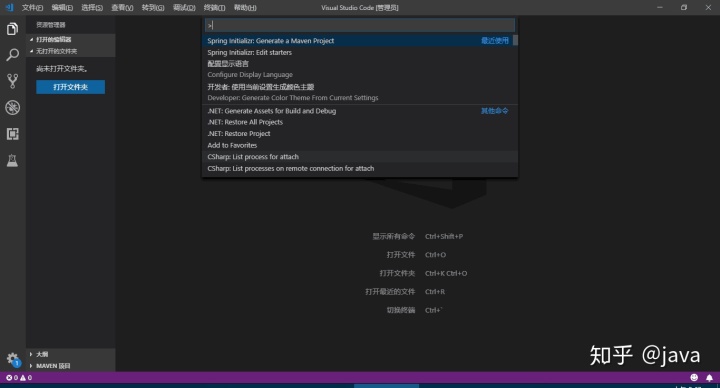Open the Test flask icon

pyautogui.click(x=12, y=160)
